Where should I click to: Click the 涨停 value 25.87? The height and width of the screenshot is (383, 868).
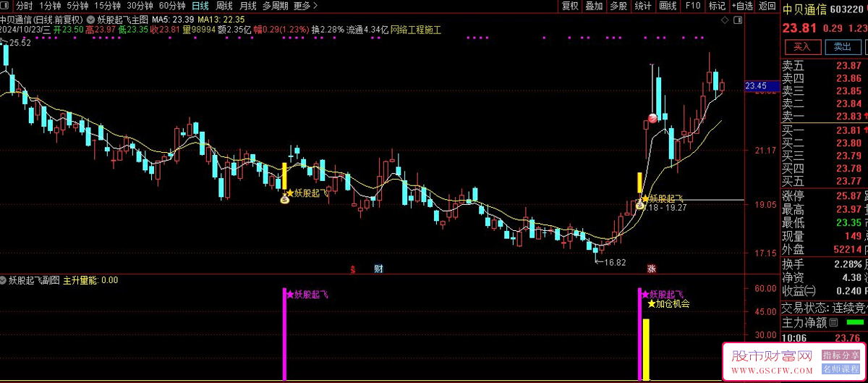[849, 196]
